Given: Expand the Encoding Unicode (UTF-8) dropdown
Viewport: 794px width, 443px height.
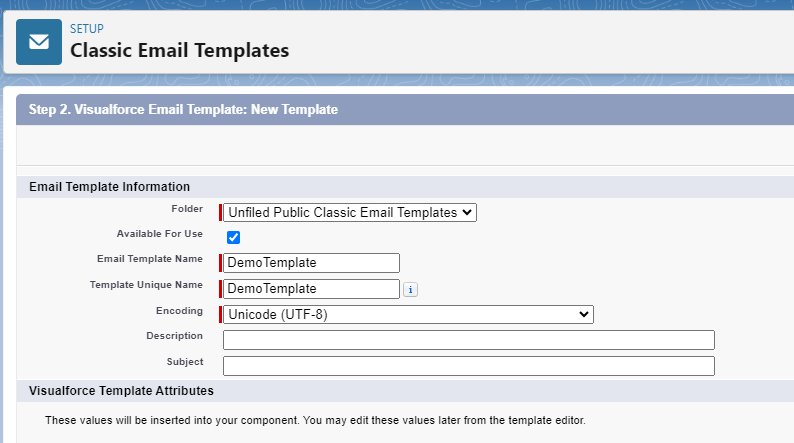Looking at the screenshot, I should click(408, 314).
